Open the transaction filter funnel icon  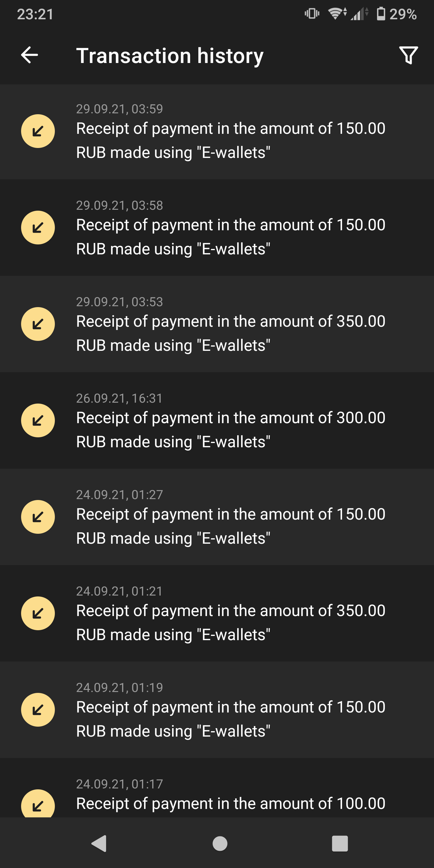coord(408,55)
